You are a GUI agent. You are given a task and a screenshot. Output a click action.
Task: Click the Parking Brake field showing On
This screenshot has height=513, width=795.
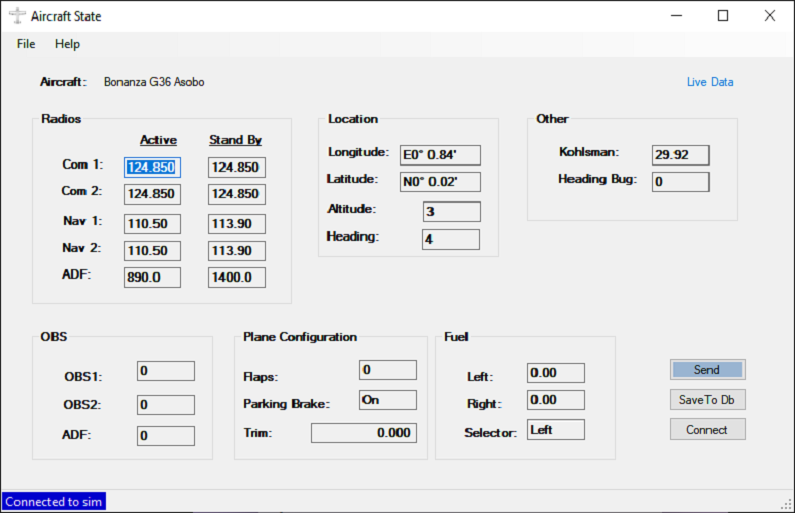388,399
